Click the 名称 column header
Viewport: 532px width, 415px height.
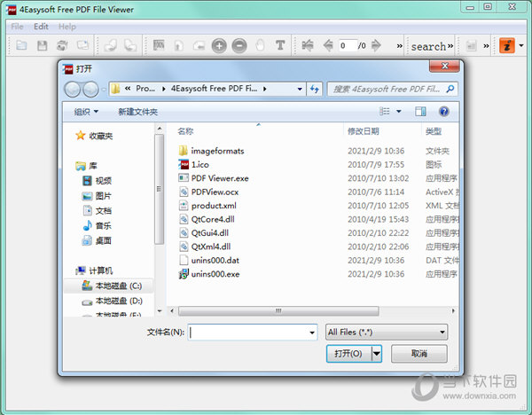coord(185,131)
